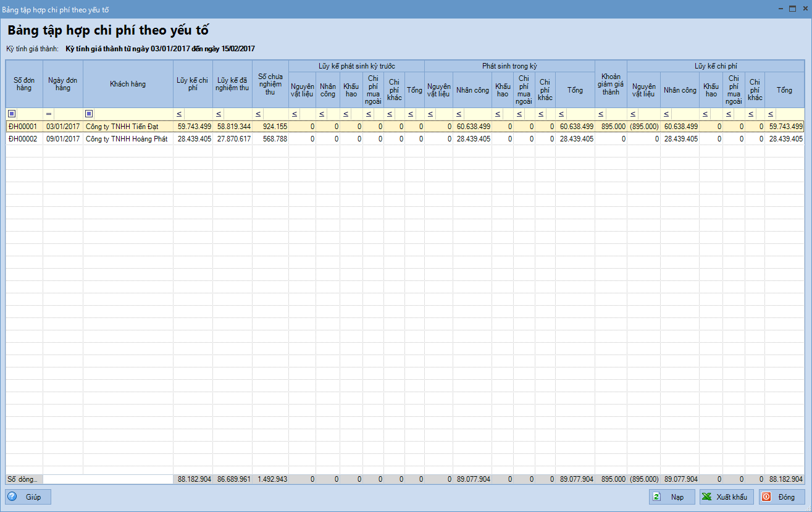Image resolution: width=812 pixels, height=512 pixels.
Task: Select the ĐH00002 order row
Action: click(x=23, y=139)
